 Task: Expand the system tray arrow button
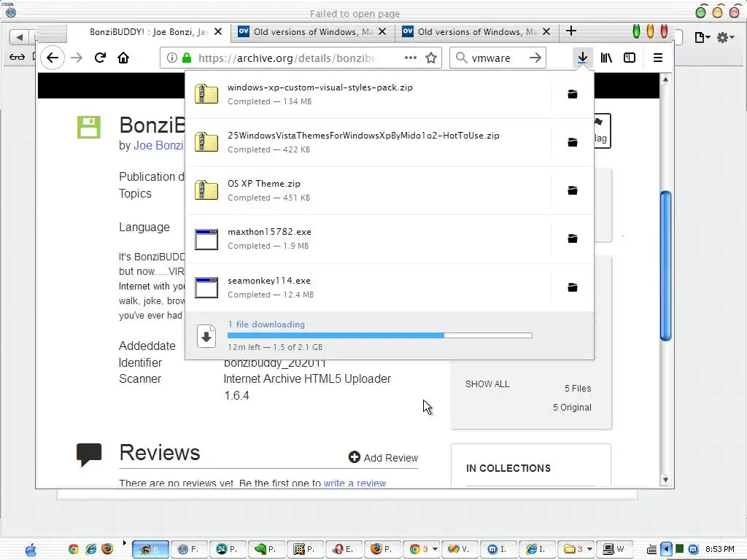pos(667,550)
